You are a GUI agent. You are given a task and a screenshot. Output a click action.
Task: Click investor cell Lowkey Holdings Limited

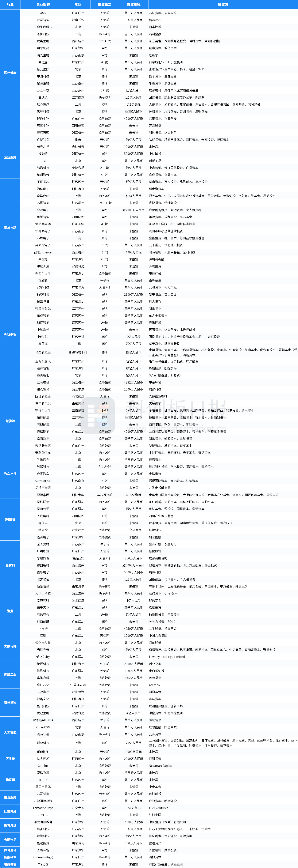167,657
